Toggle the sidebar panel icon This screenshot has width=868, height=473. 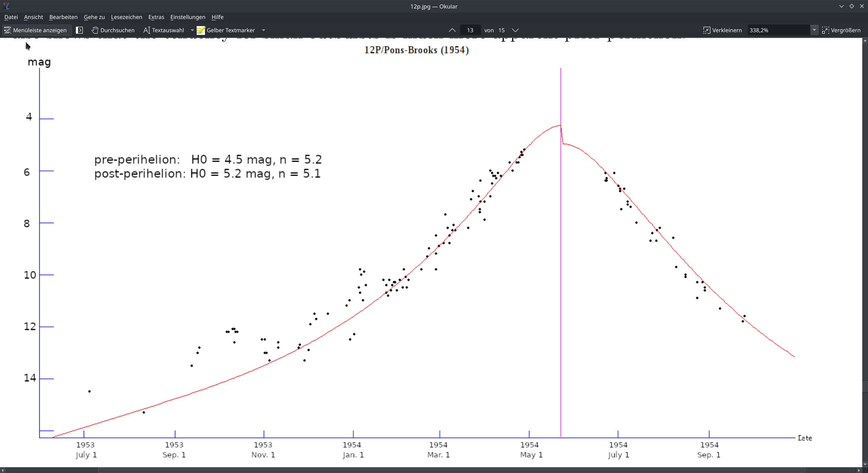tap(79, 30)
